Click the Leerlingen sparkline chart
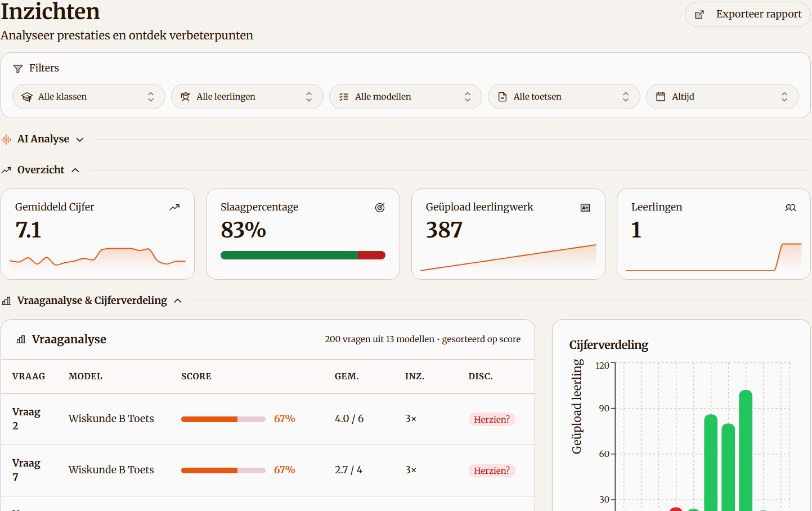 pyautogui.click(x=714, y=257)
